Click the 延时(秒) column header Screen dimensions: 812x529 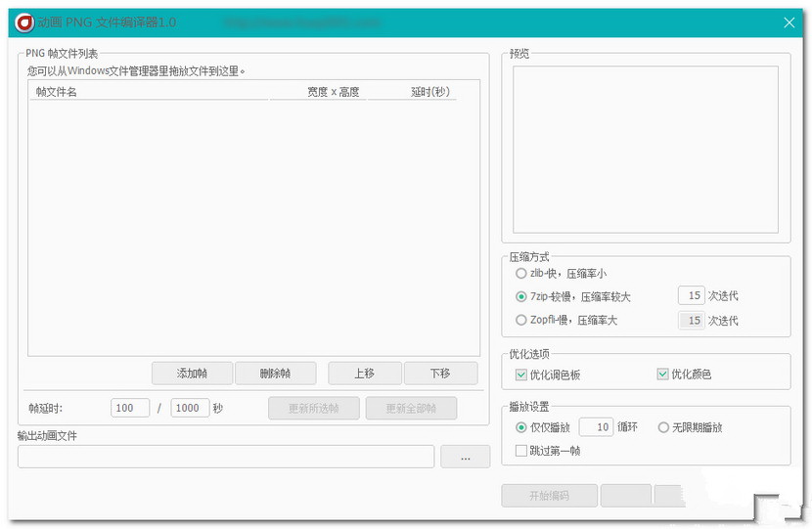click(412, 92)
